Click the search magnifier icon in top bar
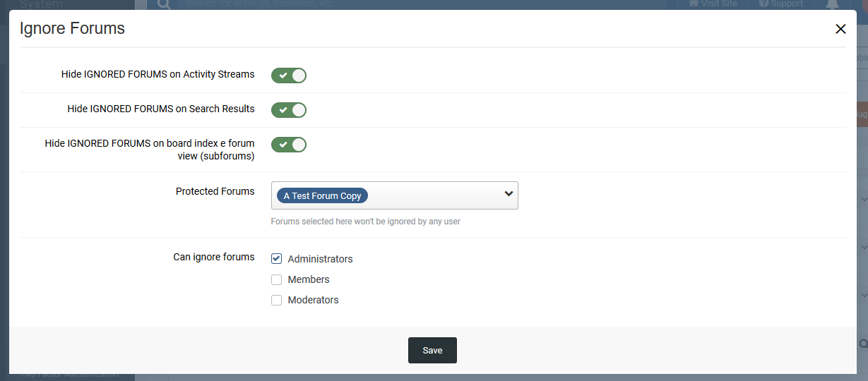 click(163, 4)
